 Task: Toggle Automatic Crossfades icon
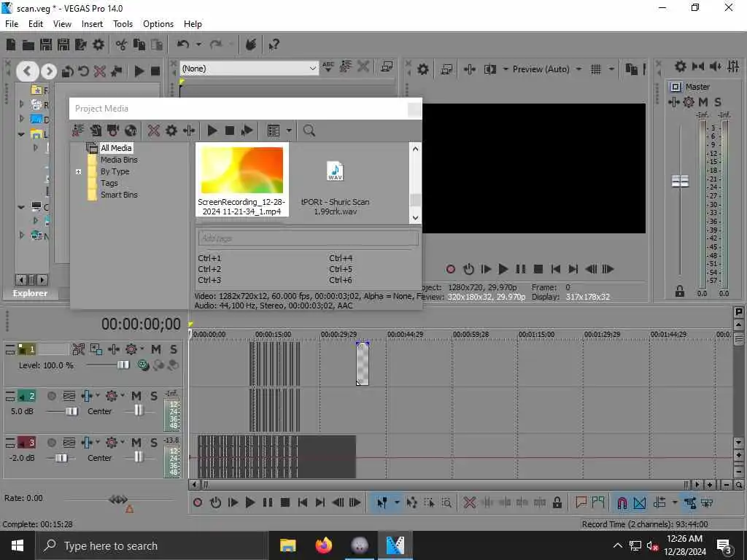click(x=640, y=503)
